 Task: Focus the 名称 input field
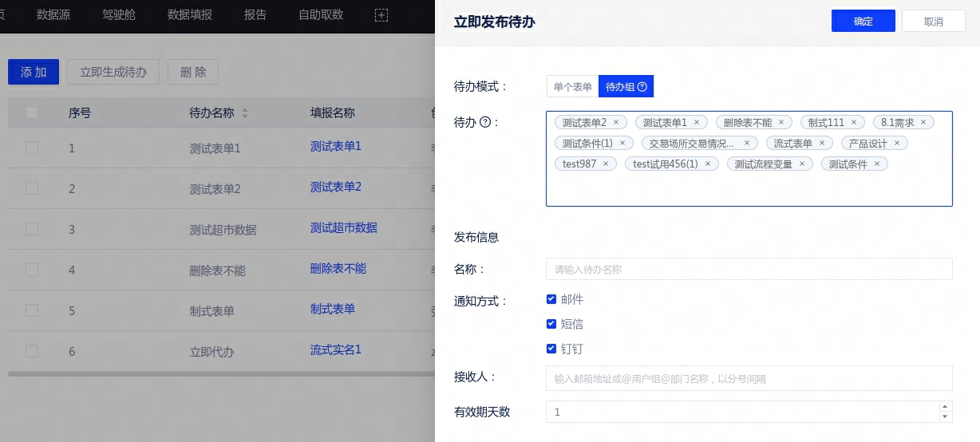click(x=749, y=270)
